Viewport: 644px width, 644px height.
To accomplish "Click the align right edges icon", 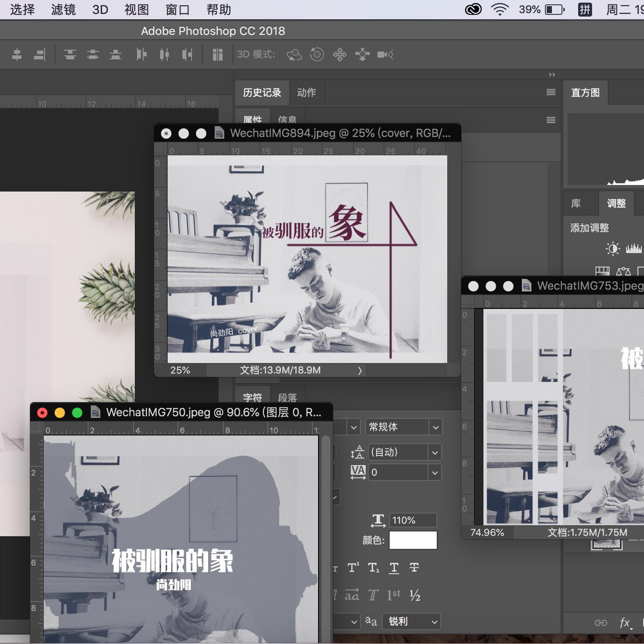I will tap(40, 55).
